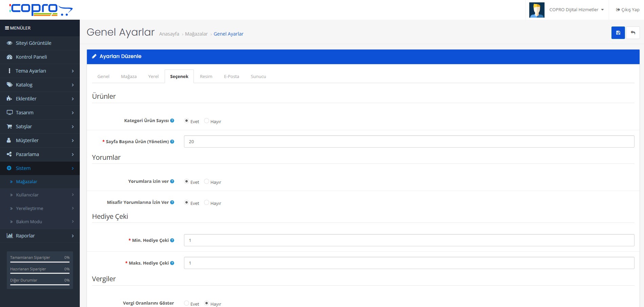Click the COPRO shopping cart logo
Screen dimensions: 644x307
coord(41,9)
